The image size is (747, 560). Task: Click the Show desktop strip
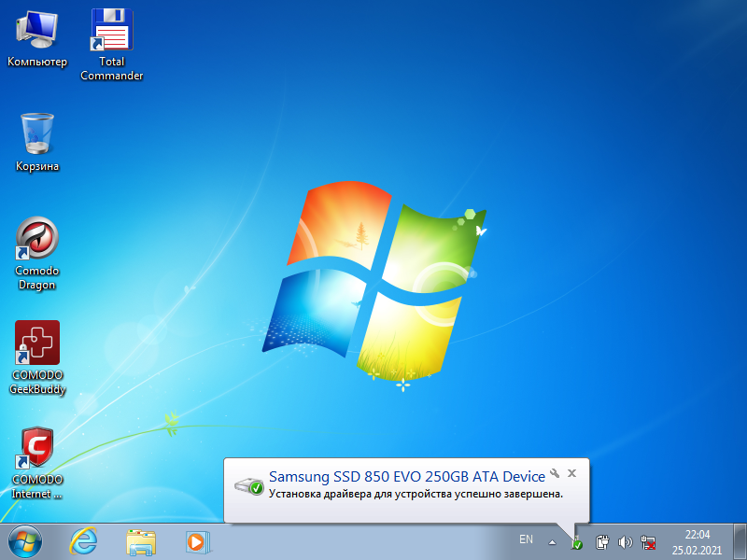pyautogui.click(x=740, y=541)
